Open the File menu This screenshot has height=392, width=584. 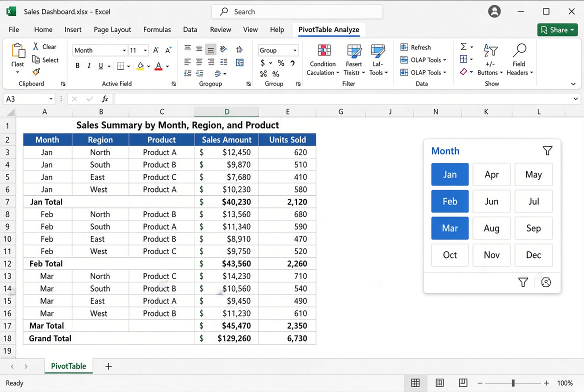point(14,29)
